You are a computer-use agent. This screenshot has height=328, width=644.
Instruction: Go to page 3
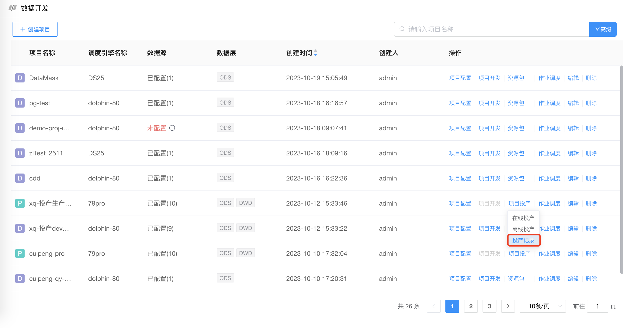coord(489,306)
